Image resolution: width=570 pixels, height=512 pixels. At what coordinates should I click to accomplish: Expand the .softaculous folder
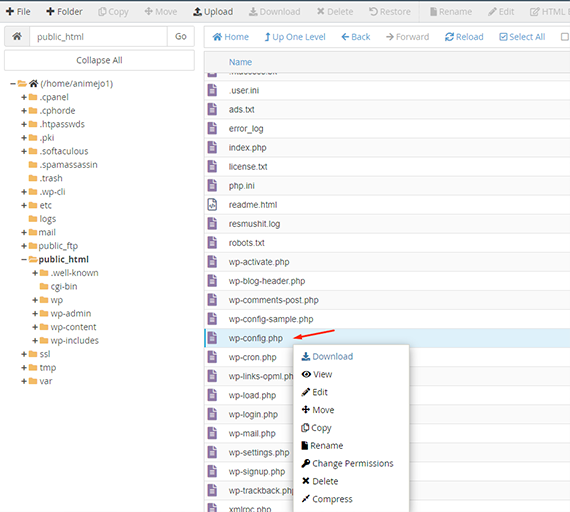click(24, 151)
